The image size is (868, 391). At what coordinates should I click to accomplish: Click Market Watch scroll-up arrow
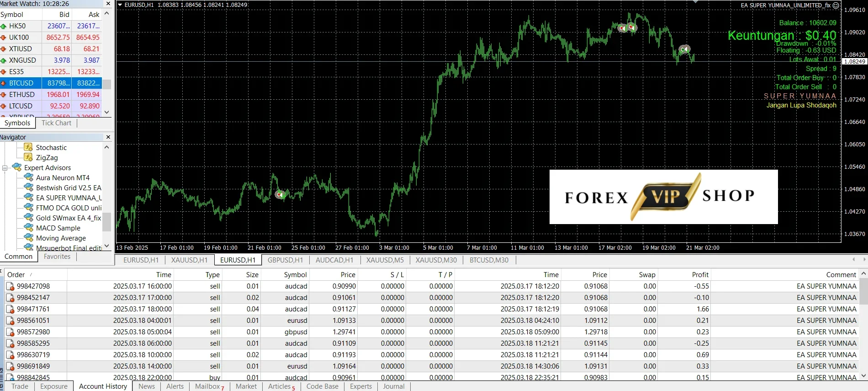point(107,13)
